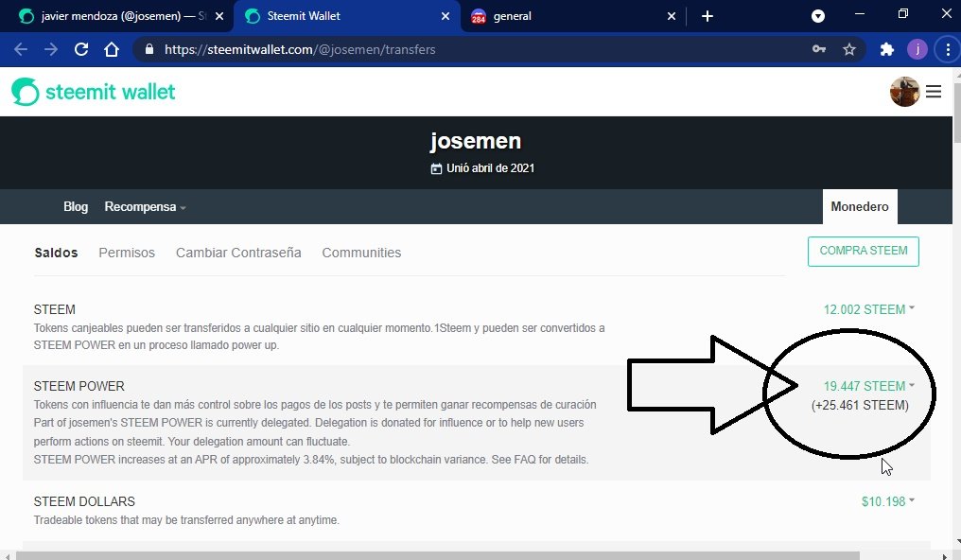Open the Blog section
This screenshot has width=961, height=560.
76,206
